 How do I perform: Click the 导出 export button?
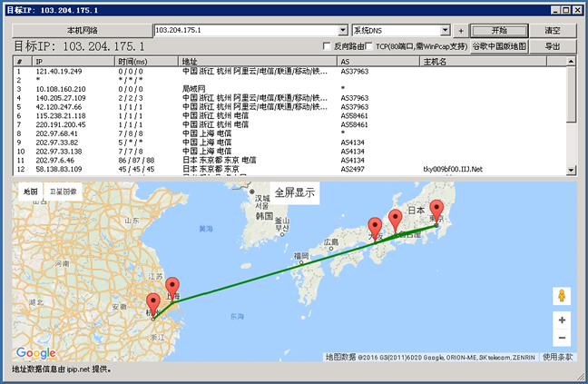coord(553,45)
